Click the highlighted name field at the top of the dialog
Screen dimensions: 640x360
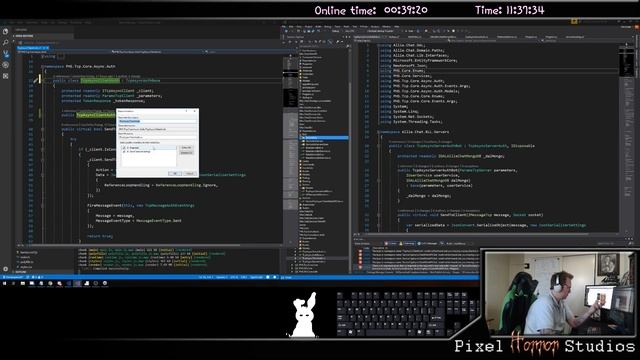pos(157,121)
